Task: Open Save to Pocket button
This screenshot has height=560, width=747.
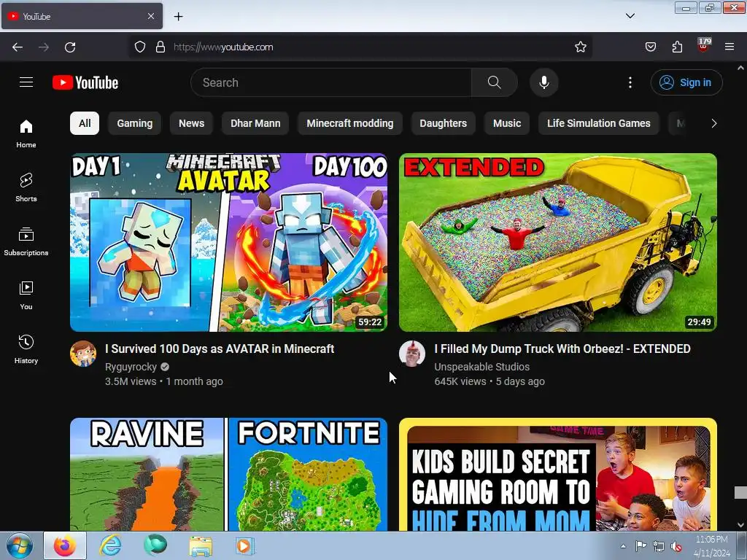Action: point(650,47)
